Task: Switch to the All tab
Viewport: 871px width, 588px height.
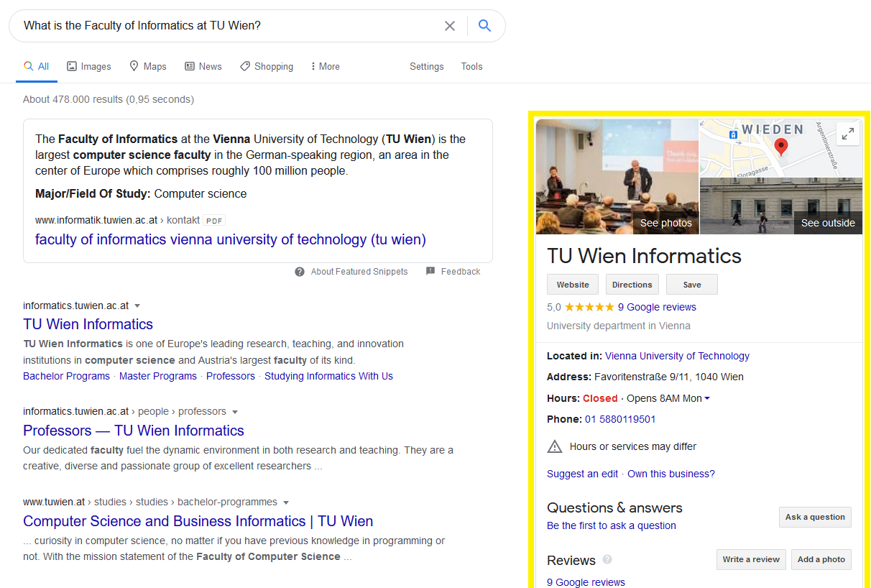Action: click(x=37, y=66)
